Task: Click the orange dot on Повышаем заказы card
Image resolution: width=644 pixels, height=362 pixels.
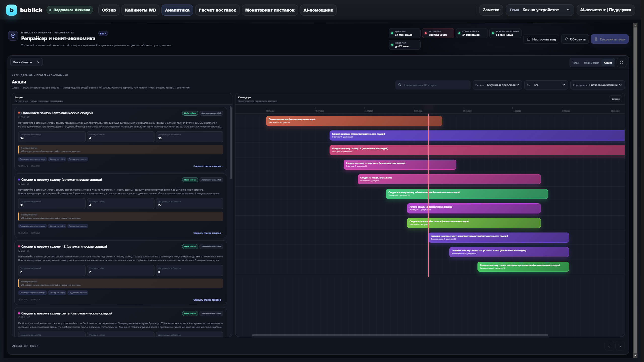Action: coord(19,113)
